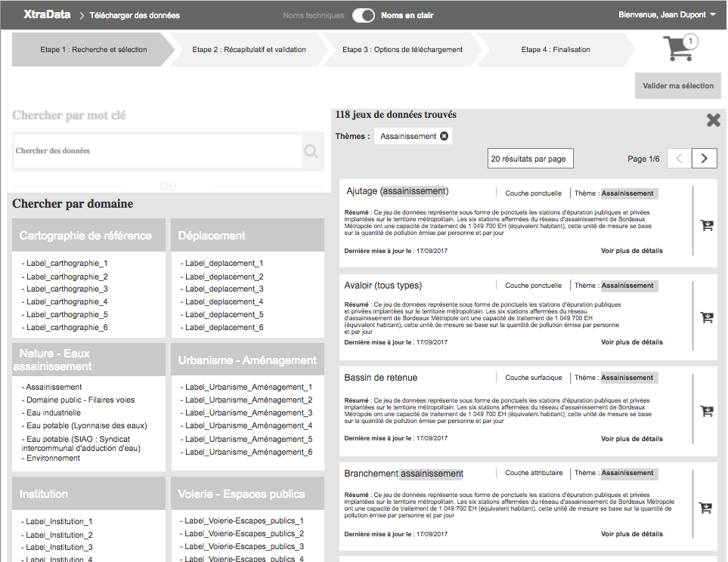Go to Etape 2 Récapitulatif et validation

249,50
